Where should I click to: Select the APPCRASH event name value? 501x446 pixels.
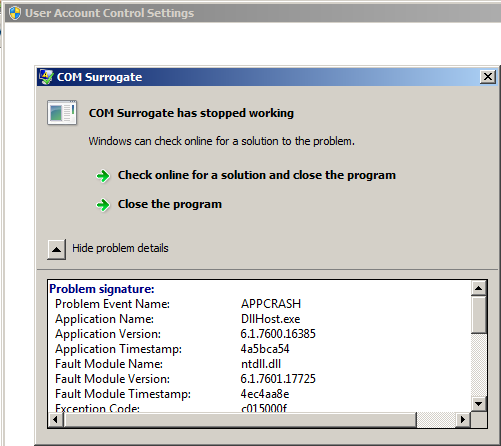pyautogui.click(x=271, y=304)
